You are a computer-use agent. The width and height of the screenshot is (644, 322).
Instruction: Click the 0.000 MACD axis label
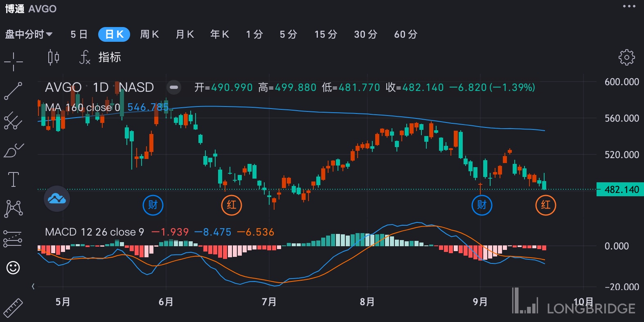(x=617, y=246)
